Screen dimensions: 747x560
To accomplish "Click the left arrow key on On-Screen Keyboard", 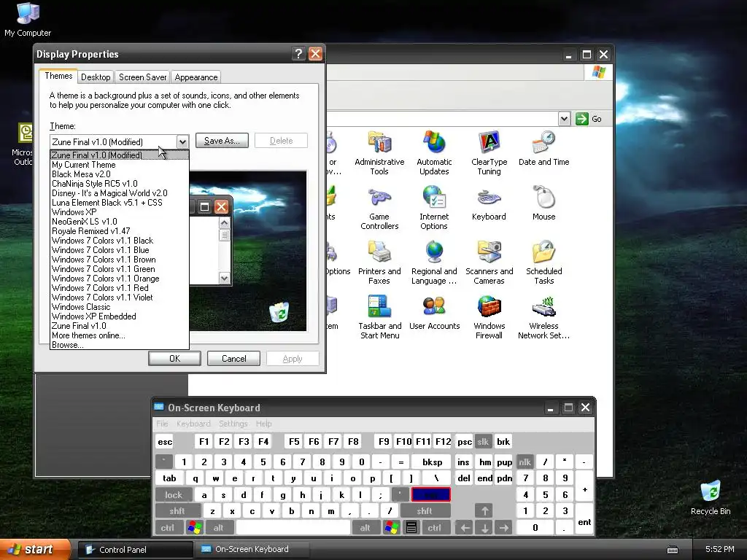I will click(x=465, y=528).
